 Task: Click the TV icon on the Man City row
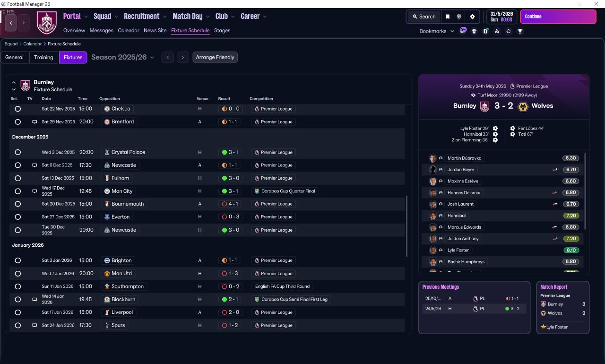point(35,191)
